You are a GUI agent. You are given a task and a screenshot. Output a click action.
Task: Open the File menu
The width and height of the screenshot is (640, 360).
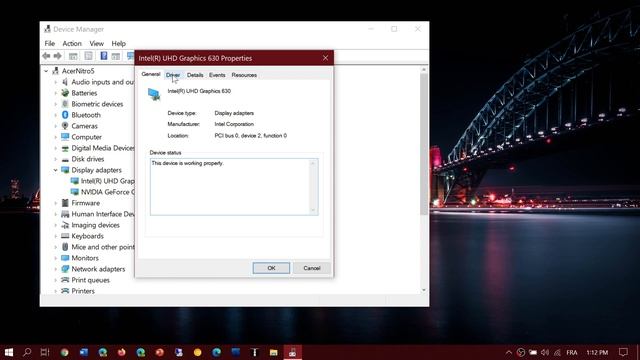(50, 43)
